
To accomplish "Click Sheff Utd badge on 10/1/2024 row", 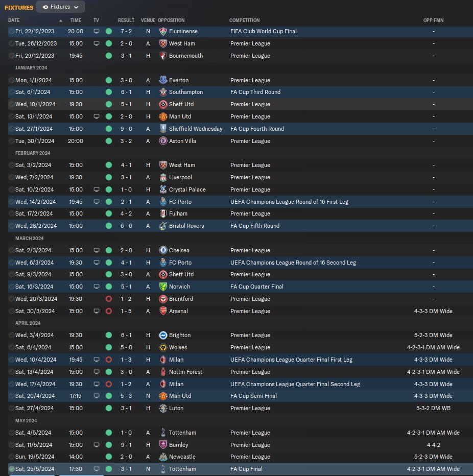I will 163,104.
